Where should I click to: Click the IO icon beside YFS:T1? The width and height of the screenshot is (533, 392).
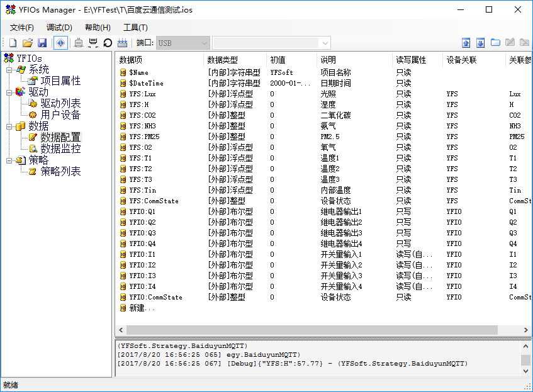123,158
